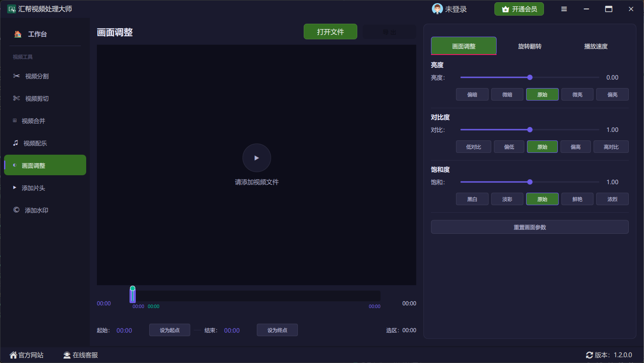Viewport: 644px width, 363px height.
Task: Click the 在线客服 link
Action: coord(85,355)
